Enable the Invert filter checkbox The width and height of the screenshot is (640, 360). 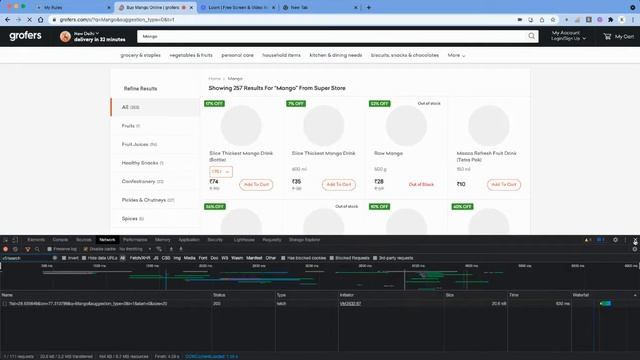coord(64,258)
